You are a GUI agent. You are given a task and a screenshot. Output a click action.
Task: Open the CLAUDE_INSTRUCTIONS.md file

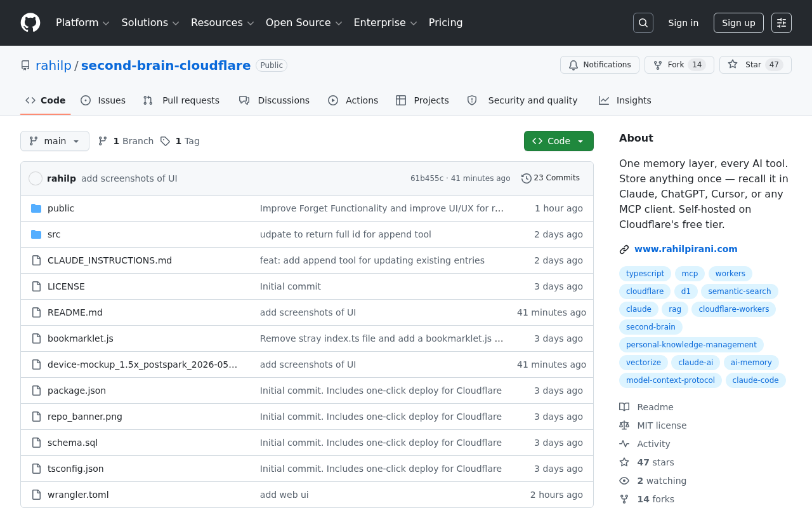coord(110,260)
